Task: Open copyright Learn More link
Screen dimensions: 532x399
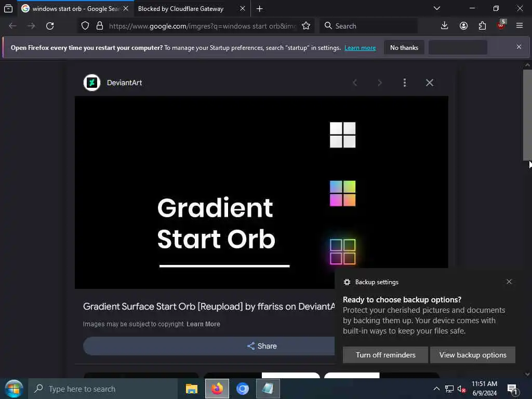Action: tap(203, 324)
